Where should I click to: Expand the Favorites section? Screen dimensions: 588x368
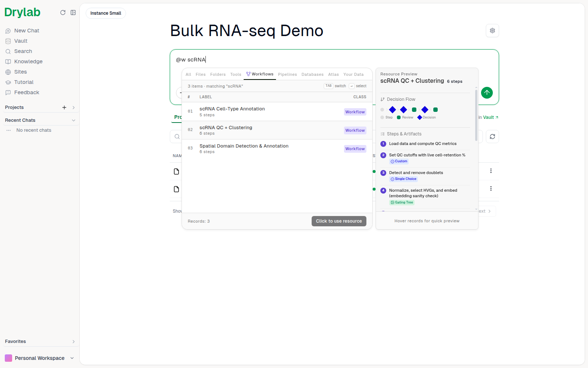point(73,342)
